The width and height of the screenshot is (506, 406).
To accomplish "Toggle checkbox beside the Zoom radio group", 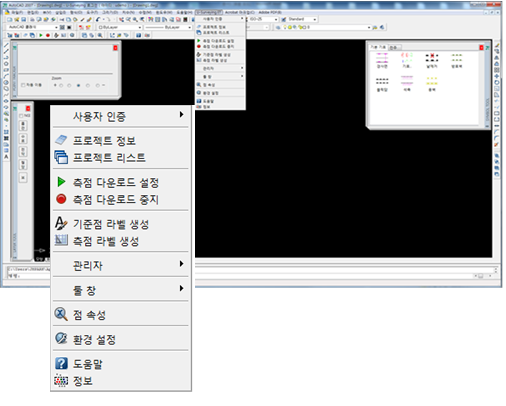I will [x=23, y=85].
